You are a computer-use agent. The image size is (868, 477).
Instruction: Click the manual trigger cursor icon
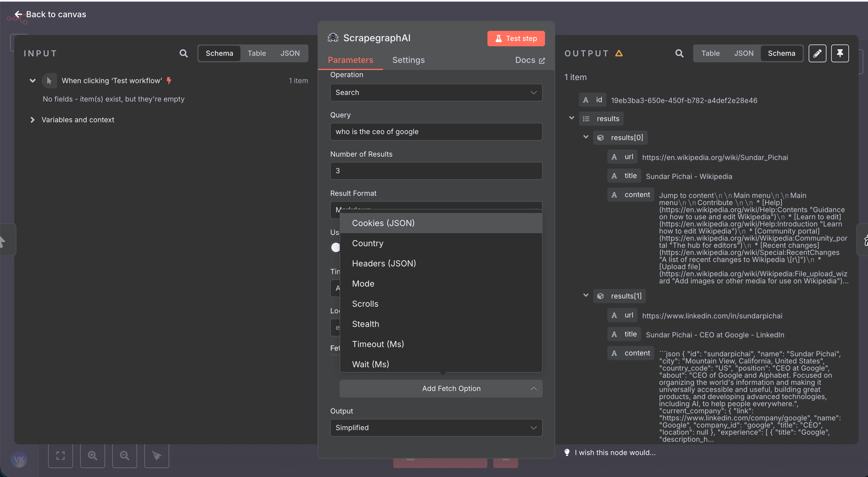coord(49,80)
